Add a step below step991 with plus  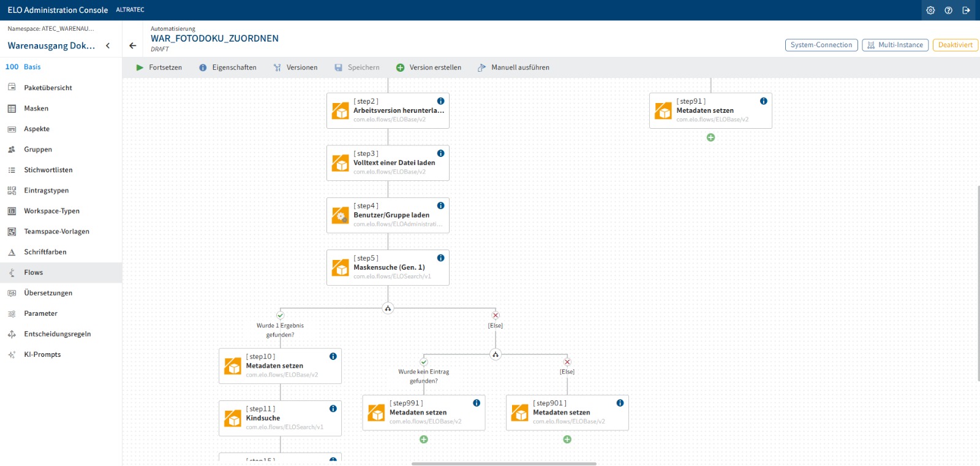coord(424,439)
